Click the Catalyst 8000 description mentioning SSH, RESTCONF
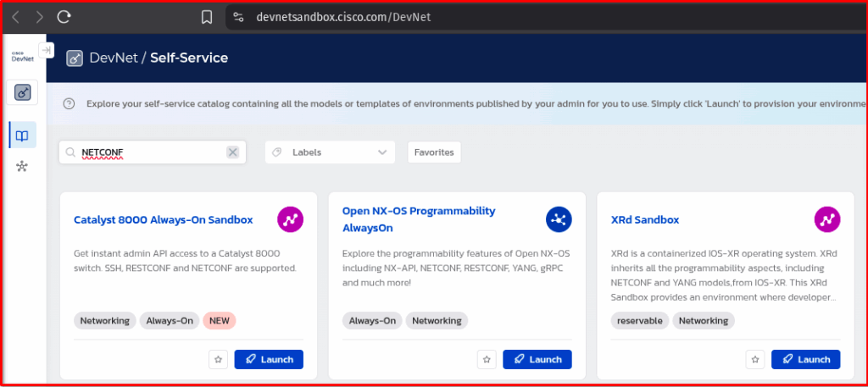Image resolution: width=868 pixels, height=387 pixels. [186, 262]
